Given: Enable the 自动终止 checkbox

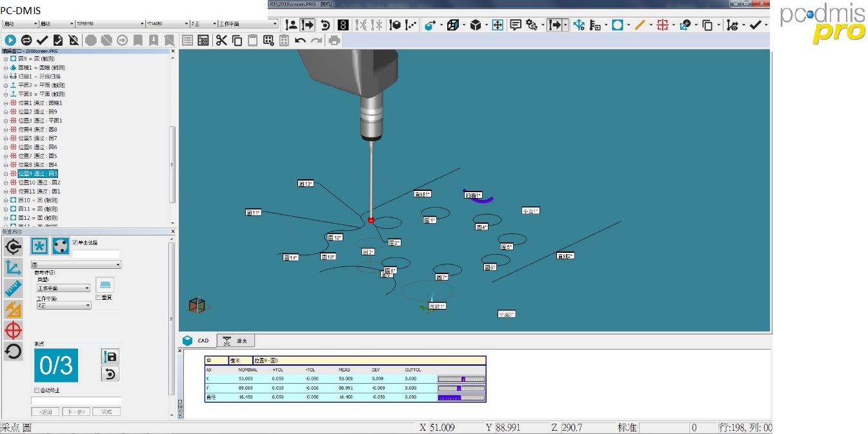Looking at the screenshot, I should click(37, 390).
